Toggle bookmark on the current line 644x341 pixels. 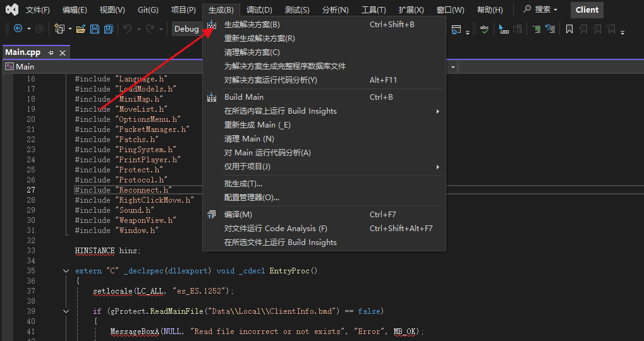(x=569, y=29)
